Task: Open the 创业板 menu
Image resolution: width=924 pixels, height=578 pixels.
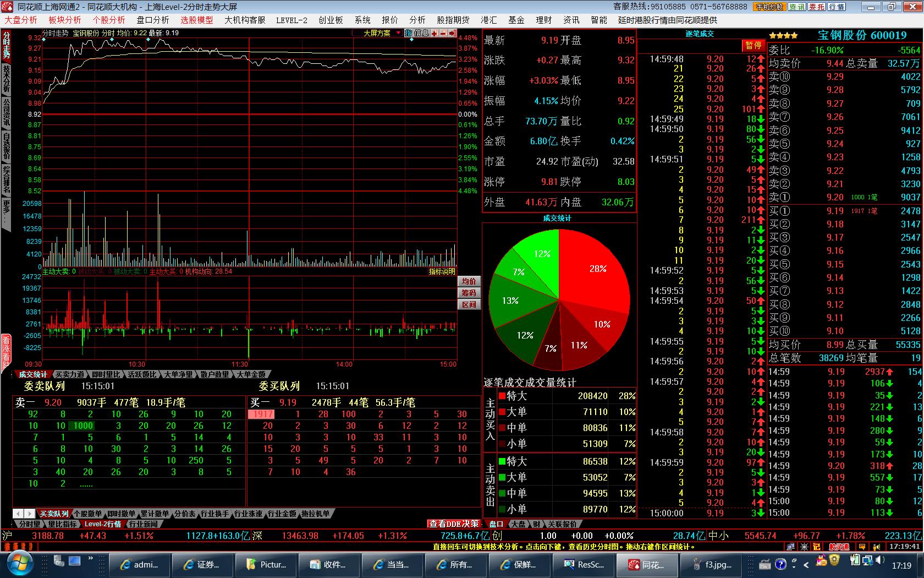Action: coord(331,20)
